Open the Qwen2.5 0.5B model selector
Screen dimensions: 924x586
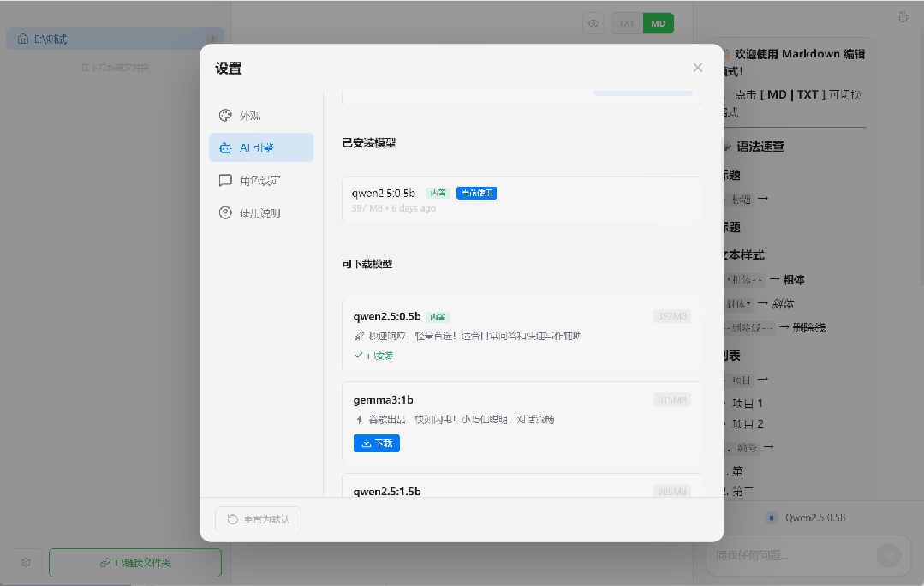pyautogui.click(x=806, y=517)
